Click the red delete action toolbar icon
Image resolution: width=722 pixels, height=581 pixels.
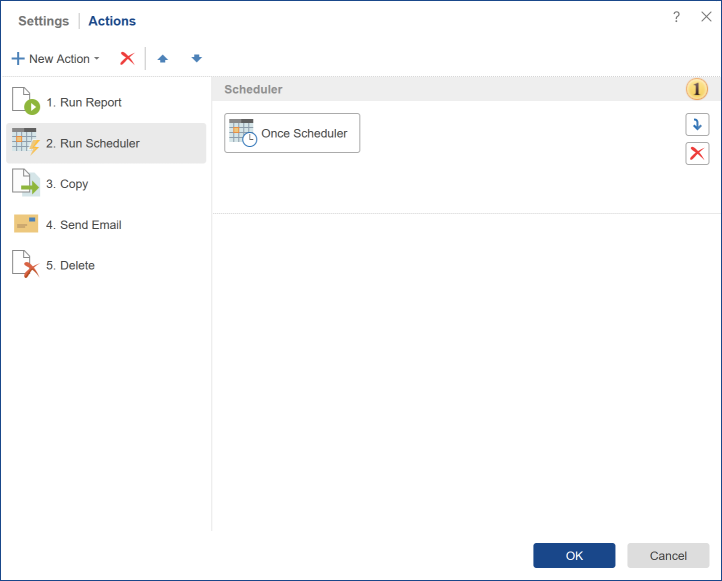click(x=127, y=59)
